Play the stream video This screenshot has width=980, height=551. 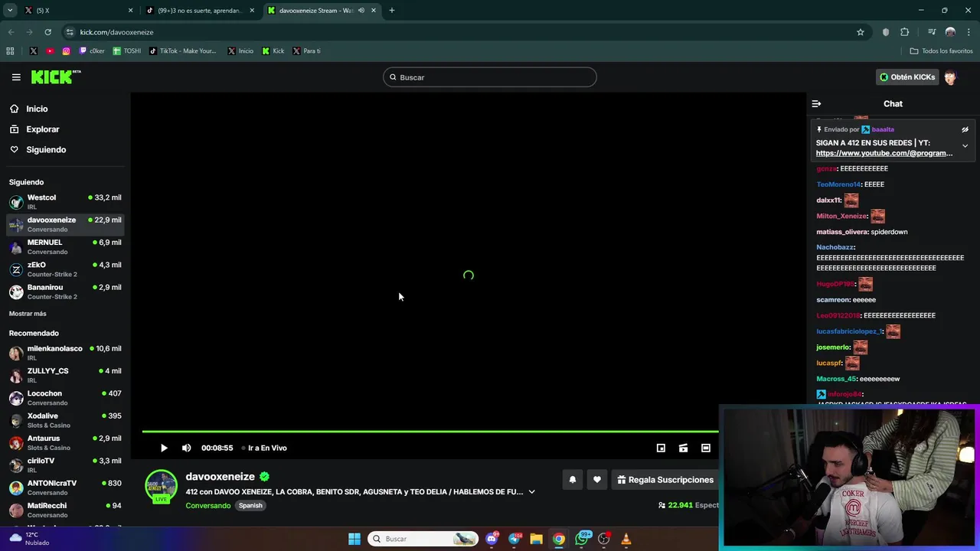pyautogui.click(x=164, y=448)
